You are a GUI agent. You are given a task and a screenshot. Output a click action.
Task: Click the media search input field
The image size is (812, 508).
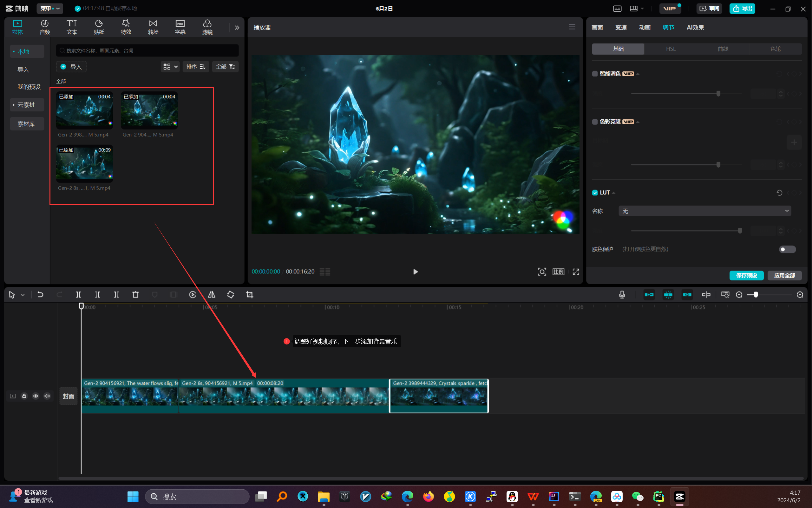[147, 50]
